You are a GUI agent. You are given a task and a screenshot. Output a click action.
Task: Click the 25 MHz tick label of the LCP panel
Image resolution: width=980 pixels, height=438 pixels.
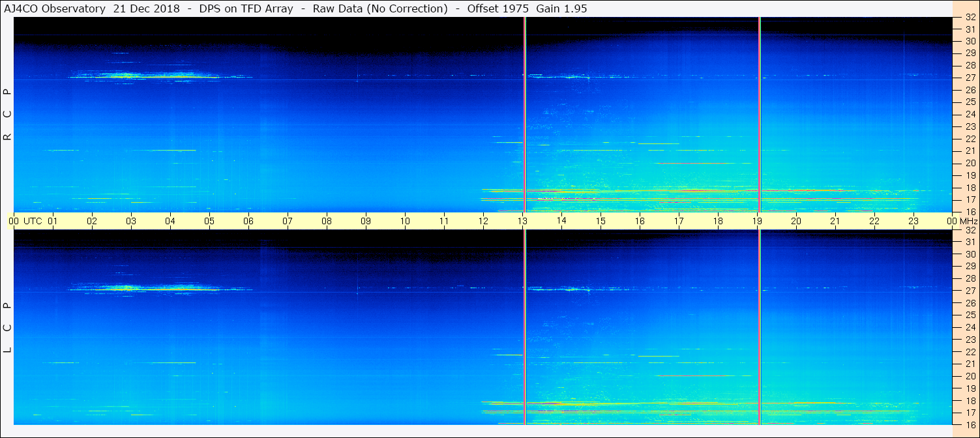click(970, 315)
